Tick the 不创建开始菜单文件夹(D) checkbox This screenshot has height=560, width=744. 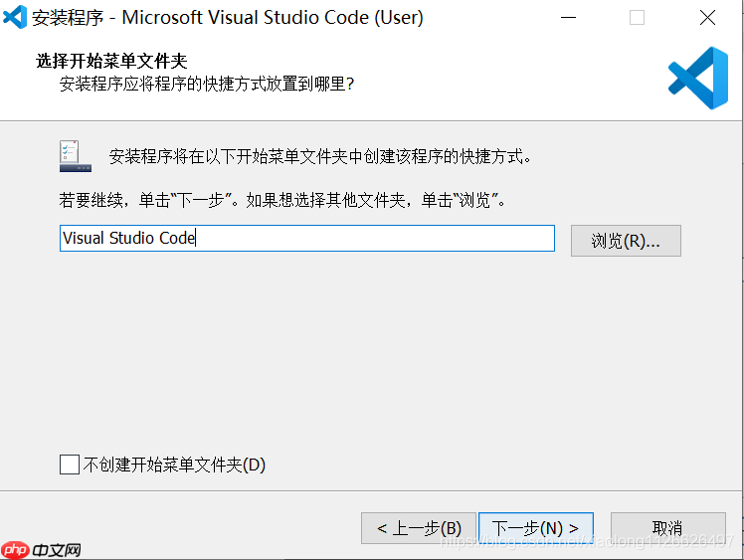click(x=70, y=465)
